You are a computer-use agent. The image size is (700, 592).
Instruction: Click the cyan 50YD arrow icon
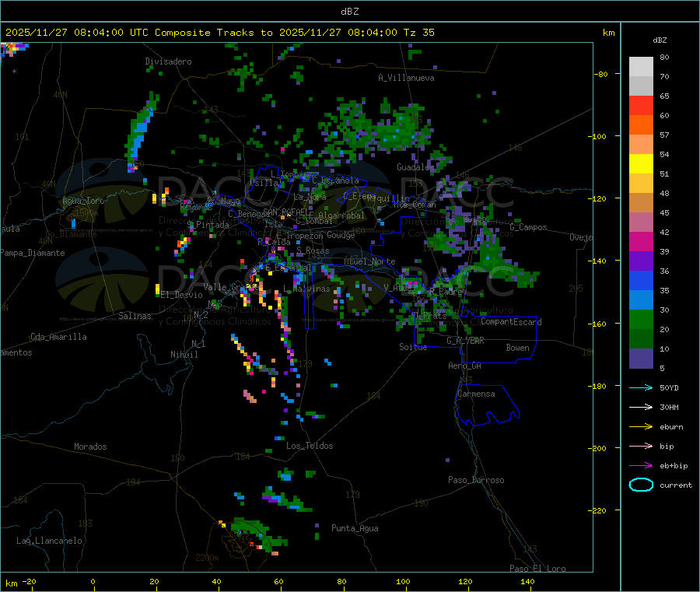641,387
